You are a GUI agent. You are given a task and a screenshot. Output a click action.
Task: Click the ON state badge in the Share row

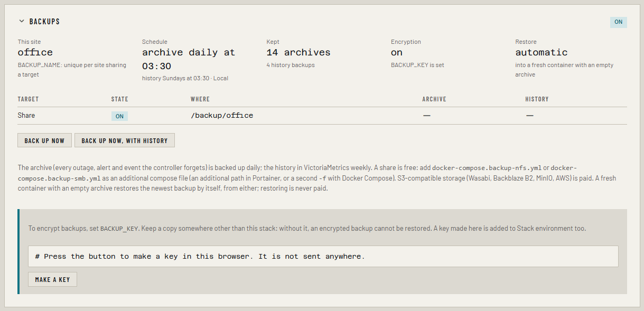point(119,116)
